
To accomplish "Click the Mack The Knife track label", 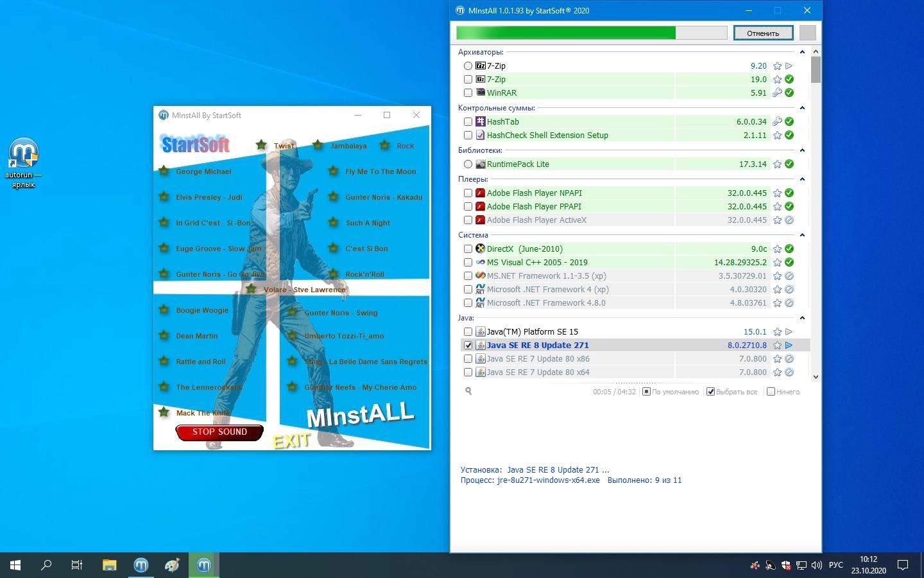I will (x=203, y=413).
